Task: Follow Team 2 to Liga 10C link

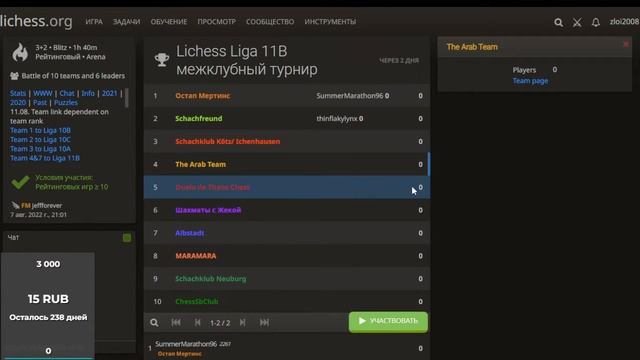Action: (40, 140)
